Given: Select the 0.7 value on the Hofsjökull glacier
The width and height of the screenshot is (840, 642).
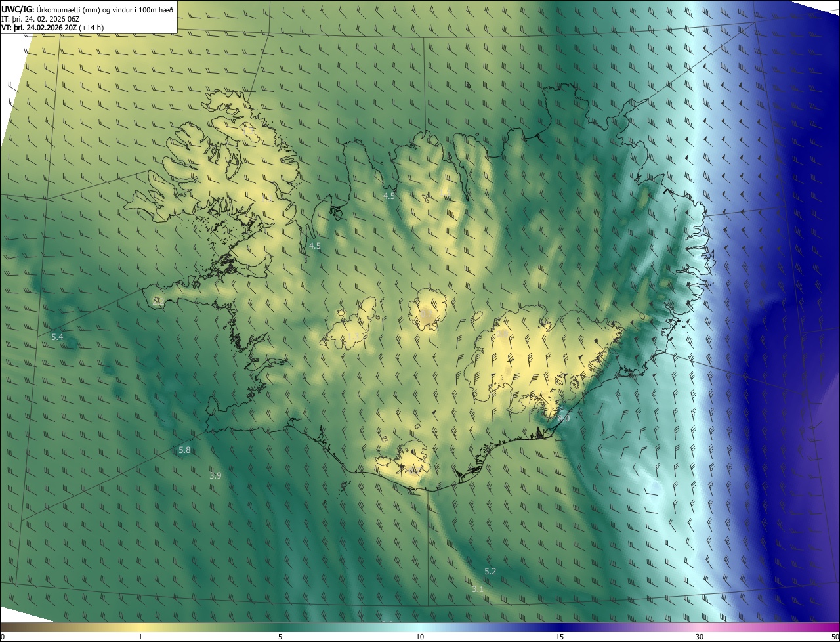Looking at the screenshot, I should pyautogui.click(x=427, y=314).
